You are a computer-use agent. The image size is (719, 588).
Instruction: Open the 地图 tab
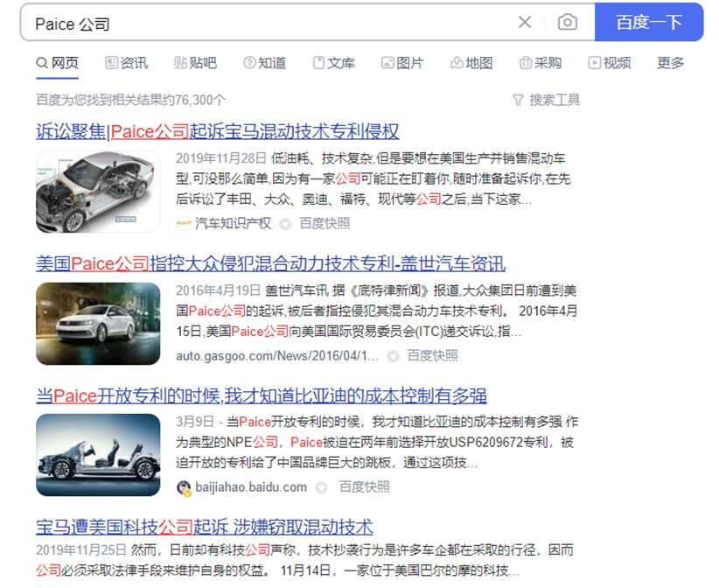click(471, 63)
